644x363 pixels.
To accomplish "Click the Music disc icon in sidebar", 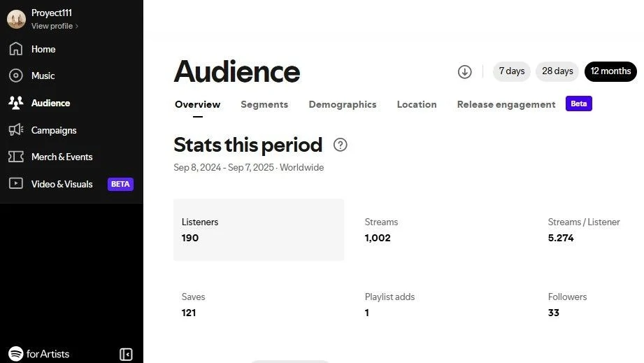I will pos(15,76).
